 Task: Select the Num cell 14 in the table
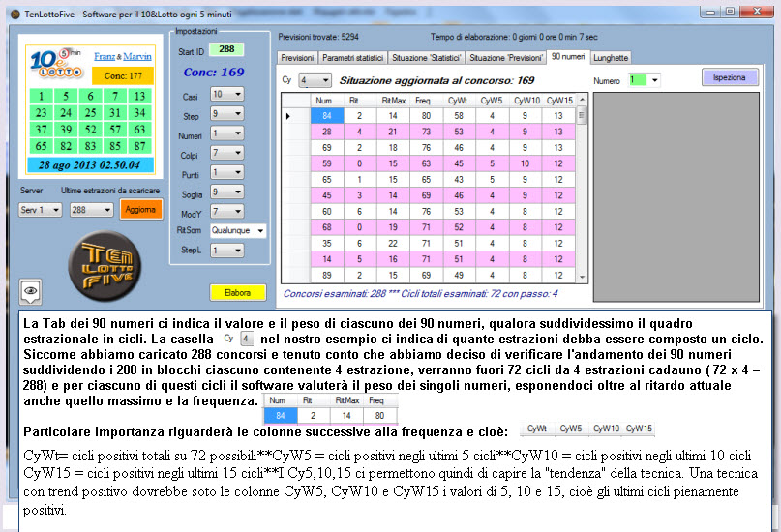click(327, 259)
